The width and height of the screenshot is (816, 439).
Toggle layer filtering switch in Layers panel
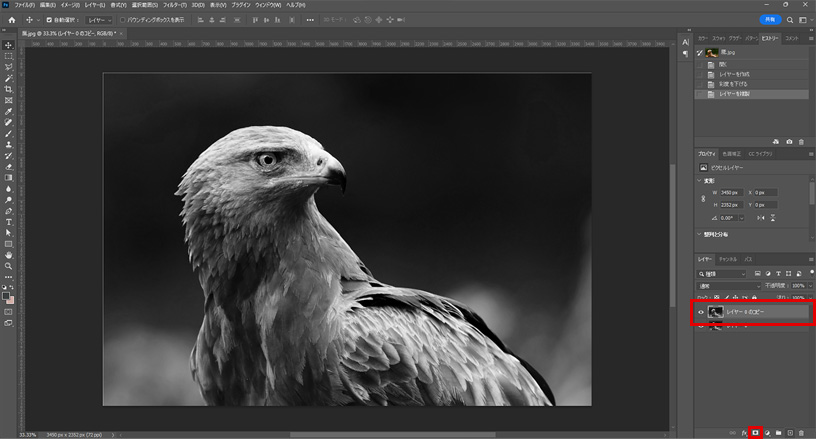point(811,273)
